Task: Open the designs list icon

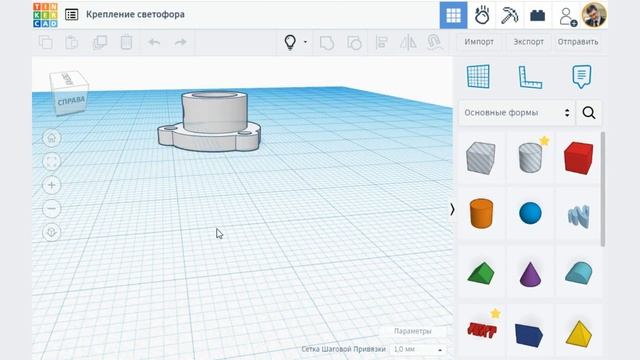Action: click(71, 15)
